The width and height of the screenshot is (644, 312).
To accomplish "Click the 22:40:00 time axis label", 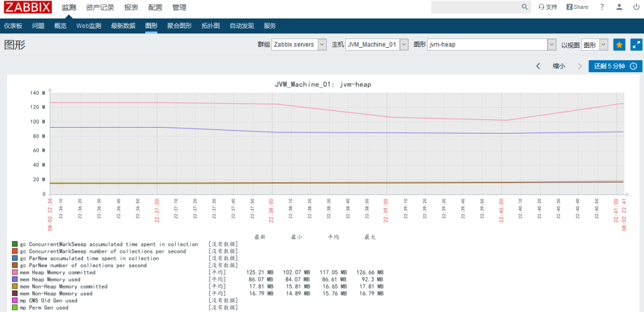I will click(x=501, y=210).
